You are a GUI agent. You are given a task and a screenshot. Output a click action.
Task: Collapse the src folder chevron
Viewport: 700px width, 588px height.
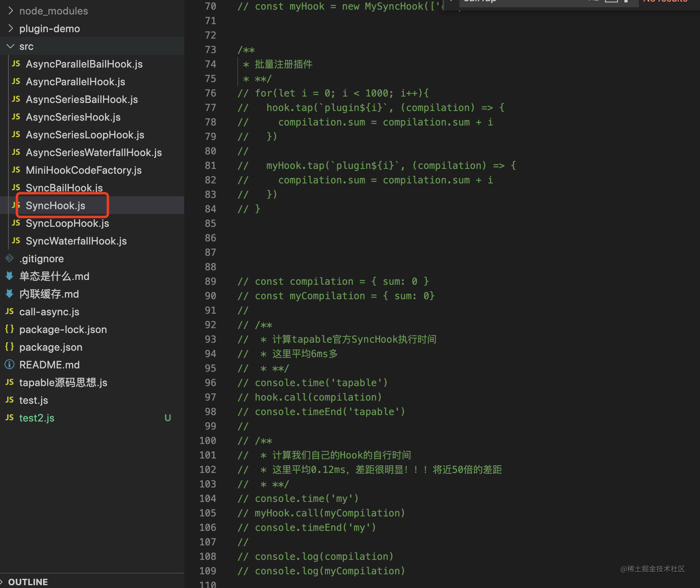tap(10, 46)
